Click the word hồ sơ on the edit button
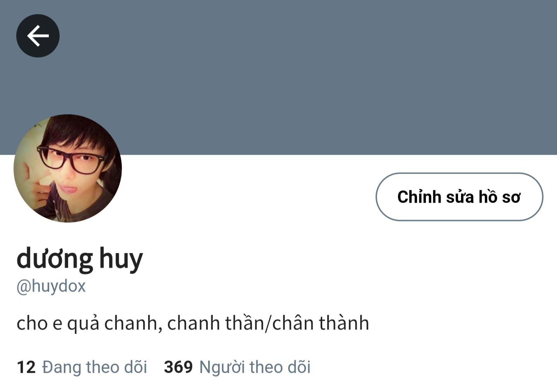557x392 pixels. click(499, 197)
